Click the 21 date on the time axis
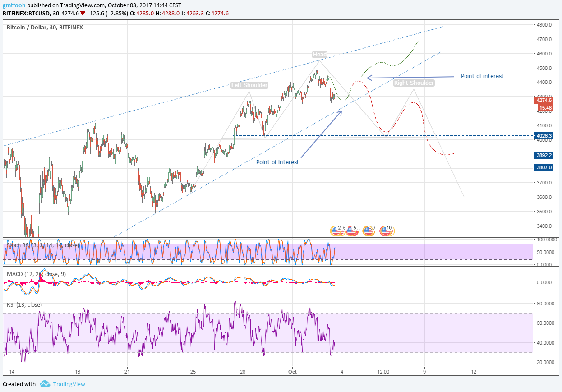The height and width of the screenshot is (392, 562). [127, 371]
